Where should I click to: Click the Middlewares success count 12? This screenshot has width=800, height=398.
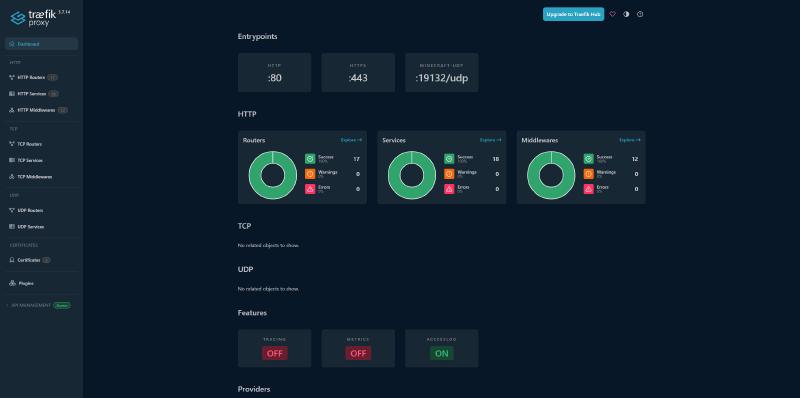pyautogui.click(x=635, y=159)
